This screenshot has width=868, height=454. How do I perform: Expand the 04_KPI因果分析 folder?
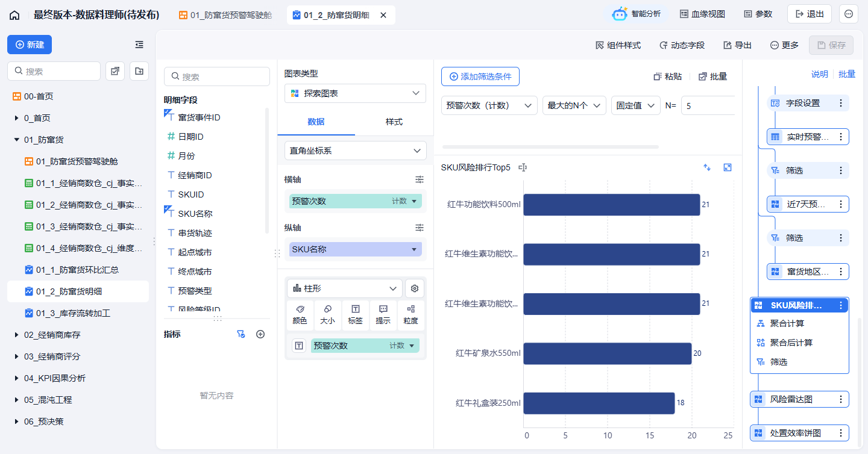[17, 378]
